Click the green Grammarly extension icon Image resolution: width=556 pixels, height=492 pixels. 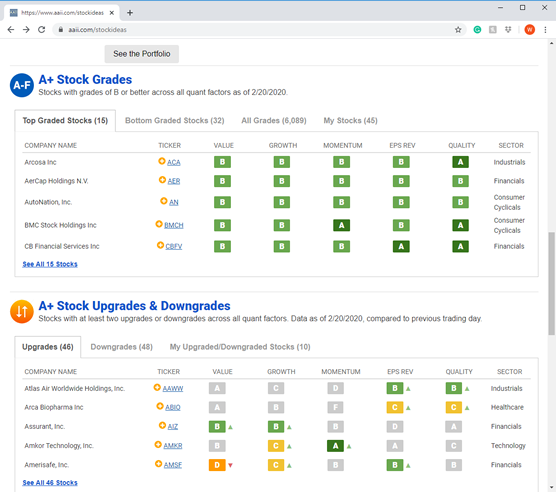pyautogui.click(x=477, y=30)
